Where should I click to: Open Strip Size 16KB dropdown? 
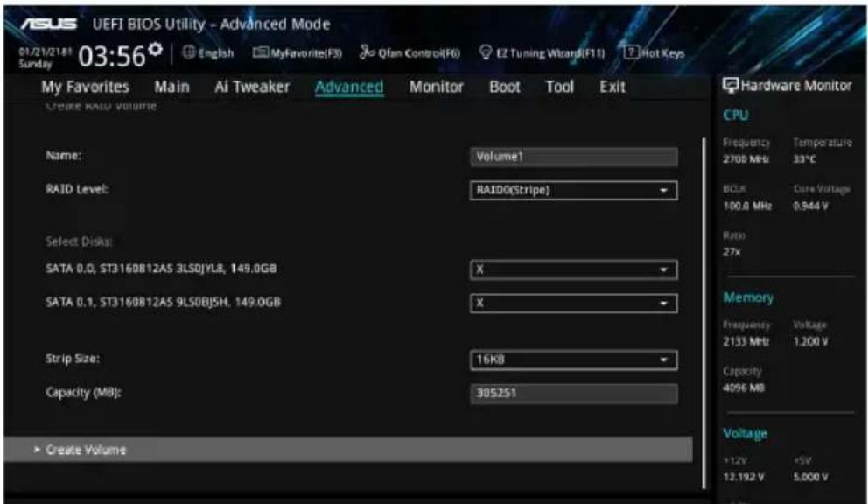[573, 360]
